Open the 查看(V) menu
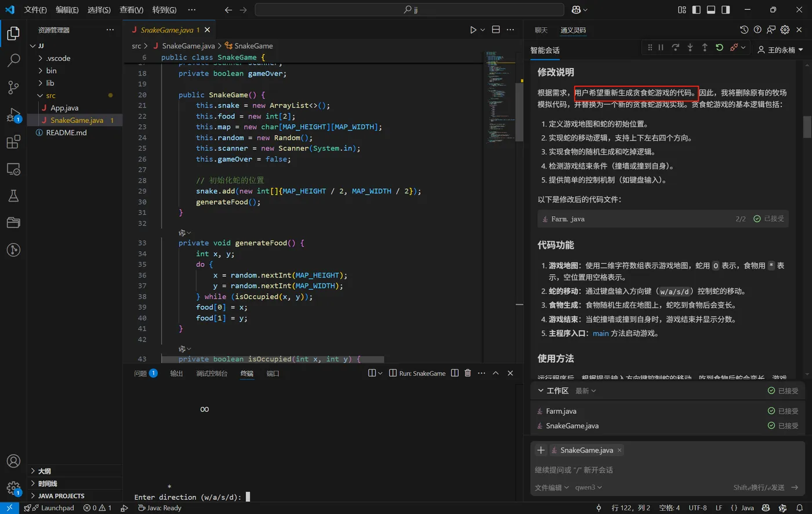 tap(132, 10)
